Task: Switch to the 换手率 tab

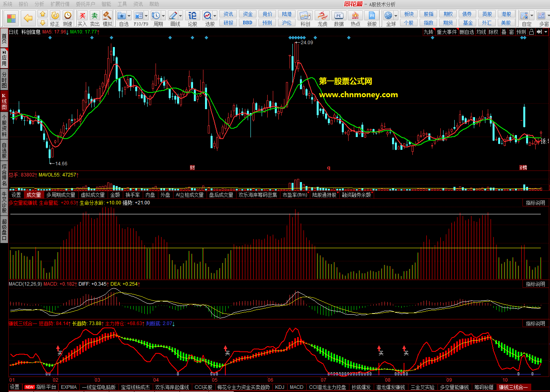Action: pos(132,195)
